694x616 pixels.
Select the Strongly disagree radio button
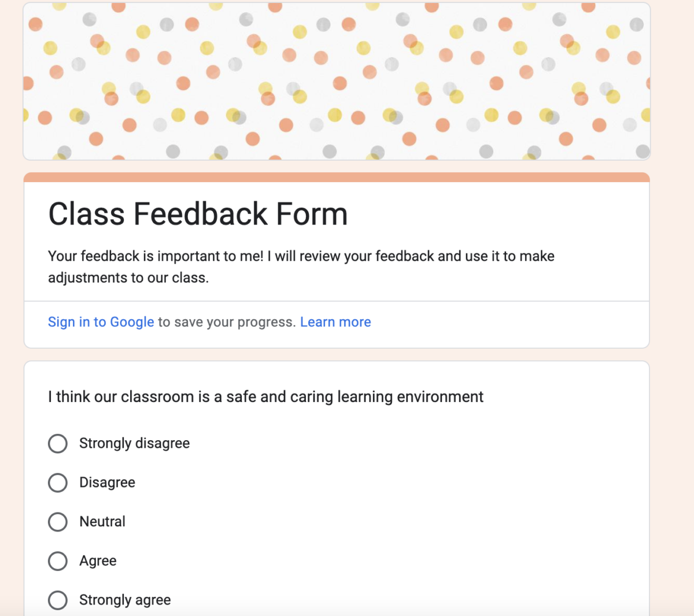click(58, 443)
